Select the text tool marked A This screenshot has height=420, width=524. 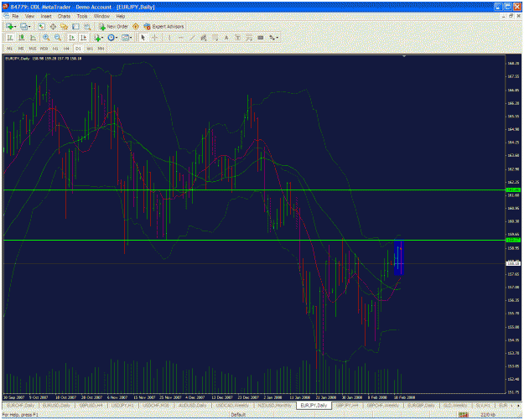226,38
